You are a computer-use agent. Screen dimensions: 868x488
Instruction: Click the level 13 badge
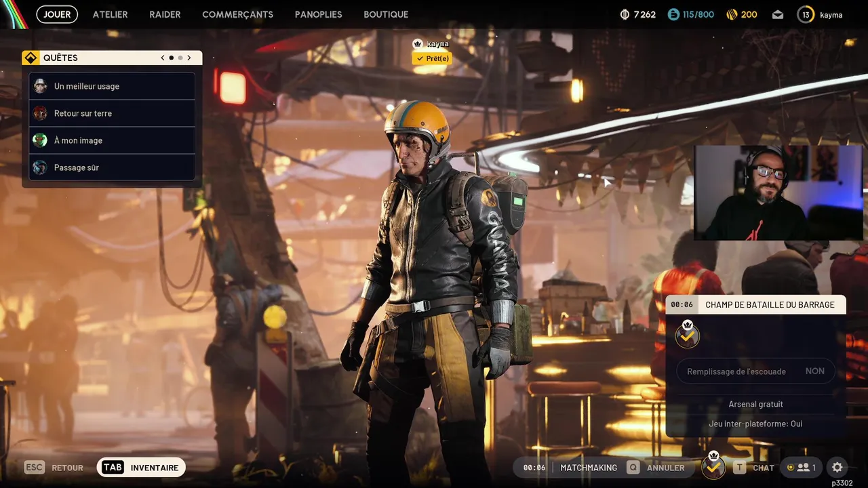point(805,14)
